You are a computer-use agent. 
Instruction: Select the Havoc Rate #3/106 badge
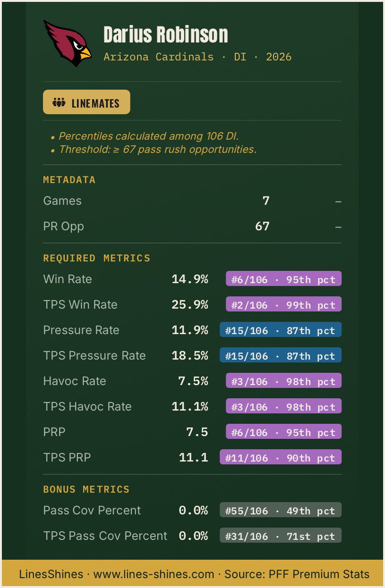pos(283,381)
